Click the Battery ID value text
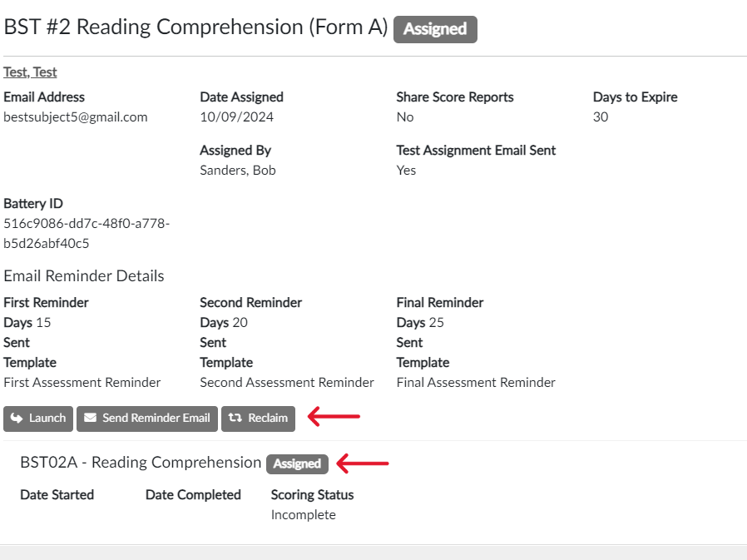Screen dimensions: 747x560 point(87,234)
